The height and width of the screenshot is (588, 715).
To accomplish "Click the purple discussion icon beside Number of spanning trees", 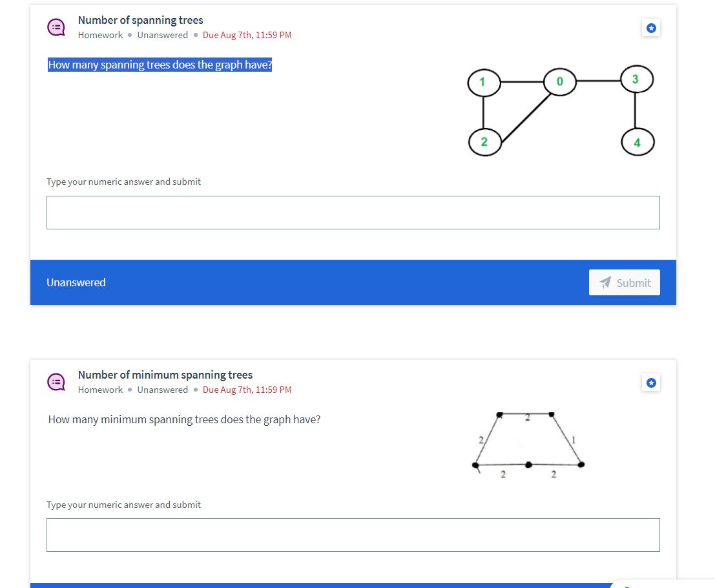I will [56, 27].
